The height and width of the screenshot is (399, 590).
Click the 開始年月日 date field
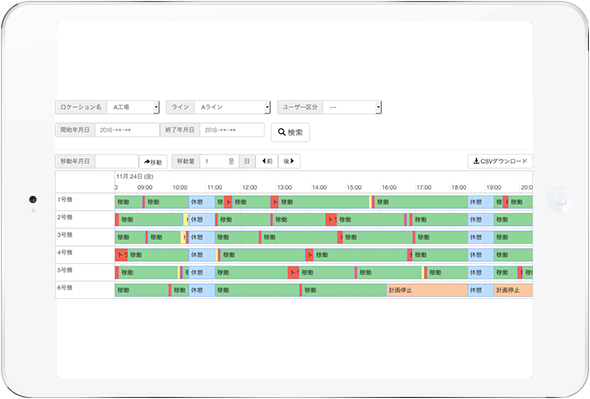pyautogui.click(x=127, y=130)
